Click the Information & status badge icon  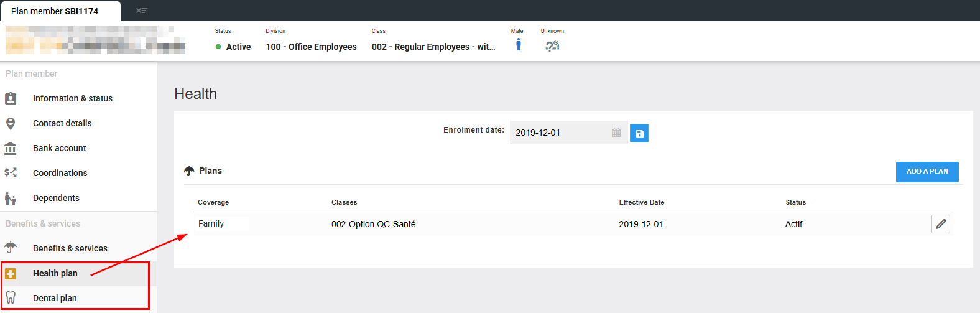pos(11,98)
